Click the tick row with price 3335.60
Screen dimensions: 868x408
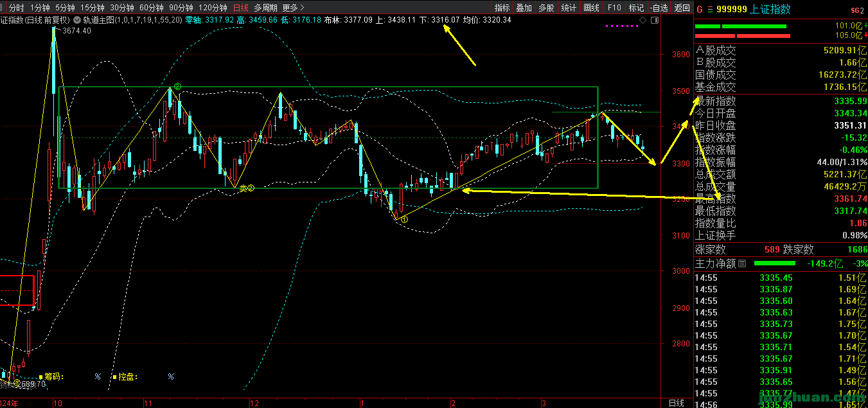click(x=781, y=301)
